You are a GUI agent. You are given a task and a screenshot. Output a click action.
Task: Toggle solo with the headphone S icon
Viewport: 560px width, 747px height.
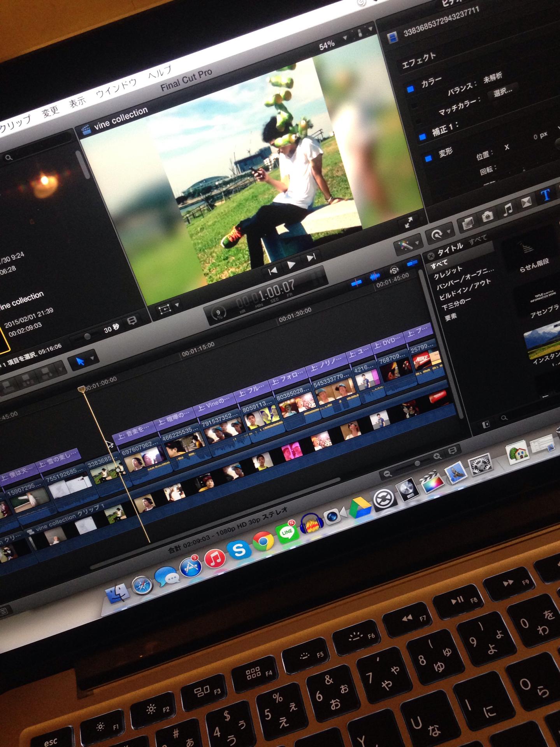point(394,270)
